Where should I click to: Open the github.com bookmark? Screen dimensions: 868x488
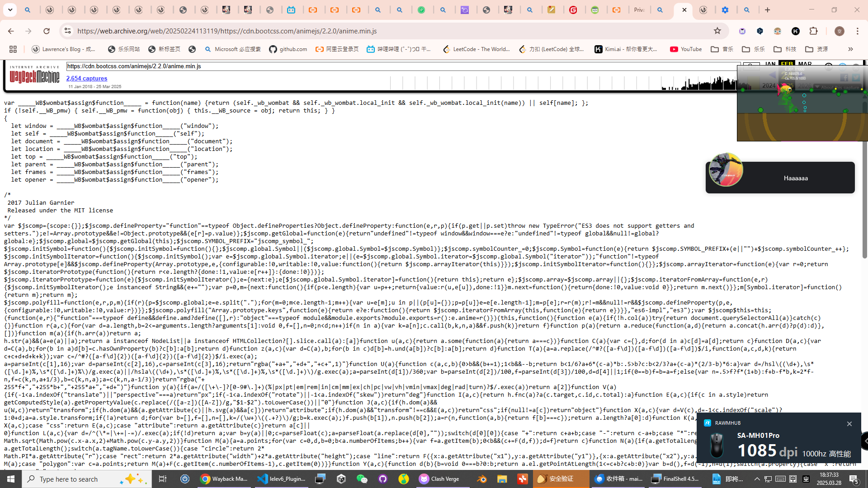click(x=288, y=49)
